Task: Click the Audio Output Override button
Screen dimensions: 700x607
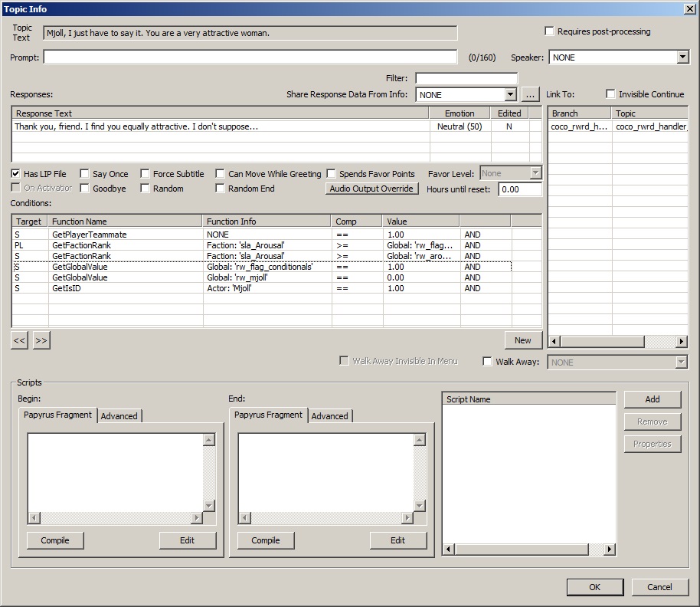Action: [x=371, y=189]
